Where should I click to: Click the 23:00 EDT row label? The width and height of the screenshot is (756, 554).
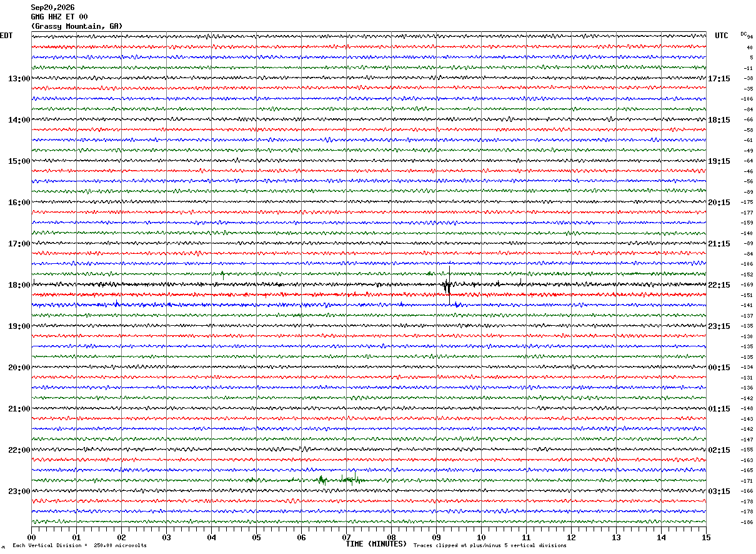click(x=19, y=491)
